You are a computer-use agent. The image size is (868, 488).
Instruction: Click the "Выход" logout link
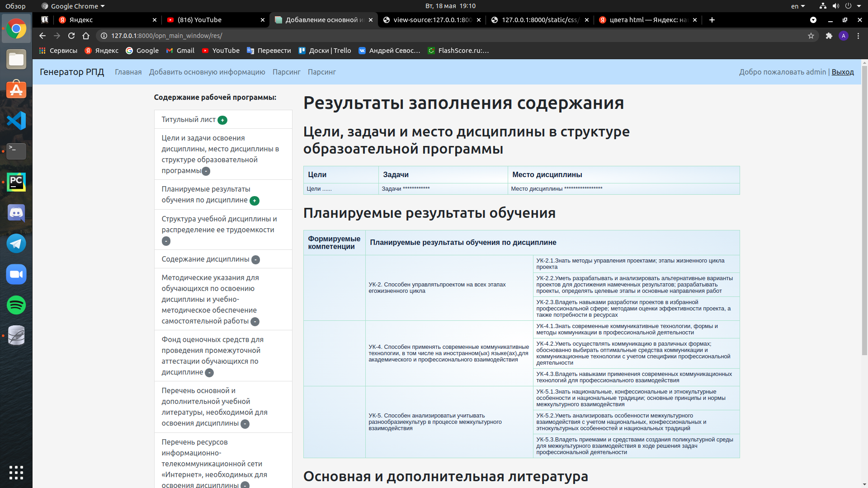(843, 72)
